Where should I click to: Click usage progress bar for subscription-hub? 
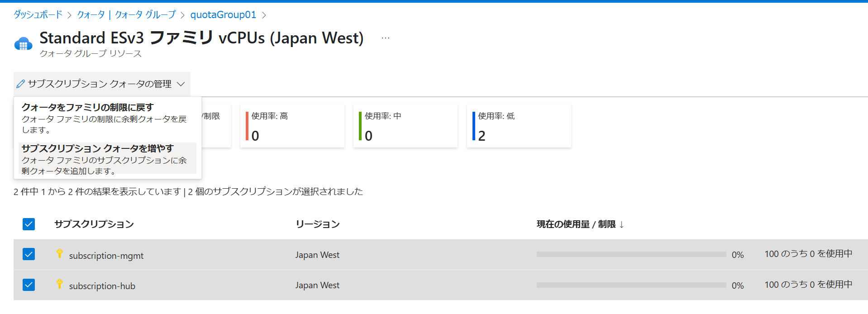tap(631, 285)
